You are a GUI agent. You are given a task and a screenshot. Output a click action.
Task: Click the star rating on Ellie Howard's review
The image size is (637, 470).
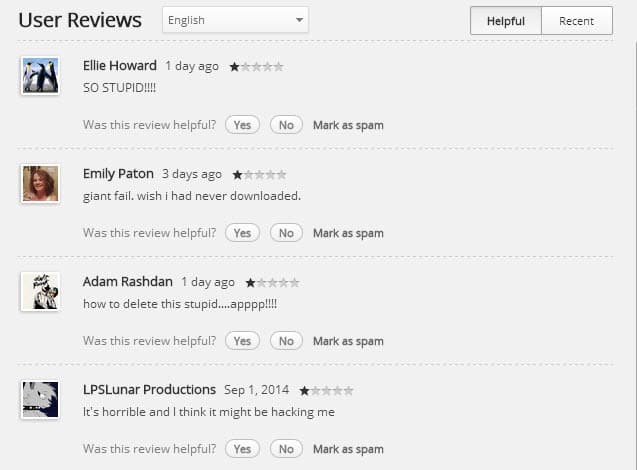256,67
